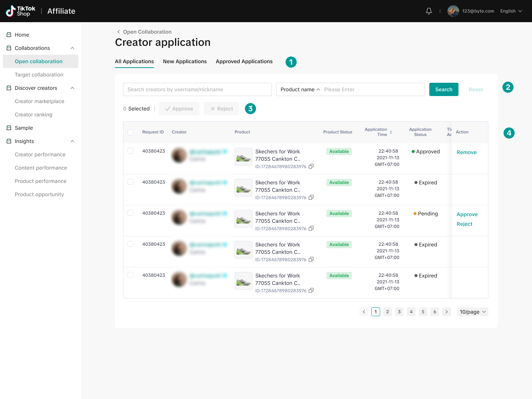Open the English language dropdown
The height and width of the screenshot is (399, 532).
511,11
